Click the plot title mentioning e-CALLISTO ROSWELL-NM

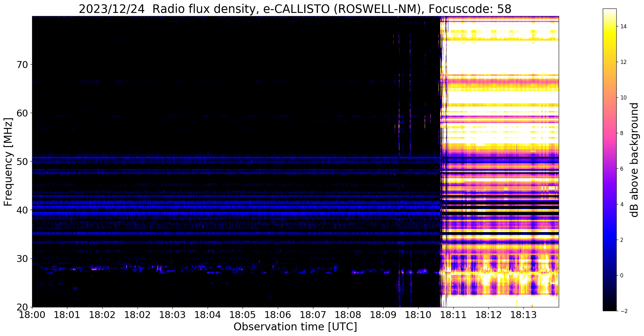tap(295, 9)
